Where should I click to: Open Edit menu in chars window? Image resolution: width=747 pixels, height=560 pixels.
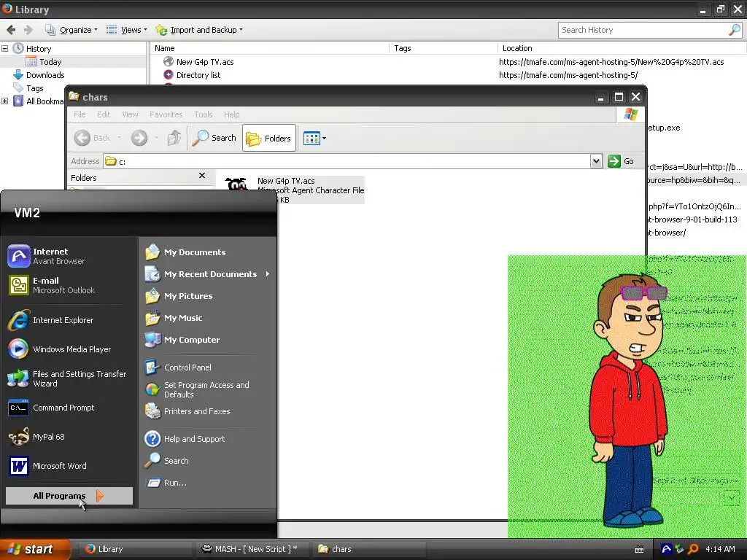click(x=104, y=114)
